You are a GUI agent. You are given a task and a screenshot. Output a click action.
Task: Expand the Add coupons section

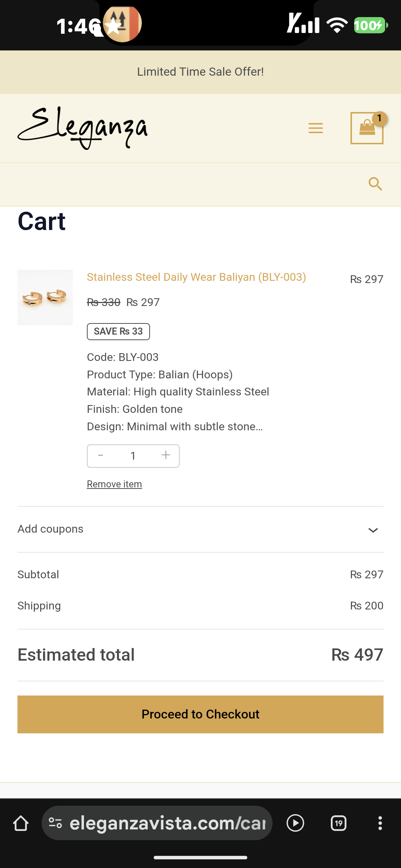pos(50,529)
